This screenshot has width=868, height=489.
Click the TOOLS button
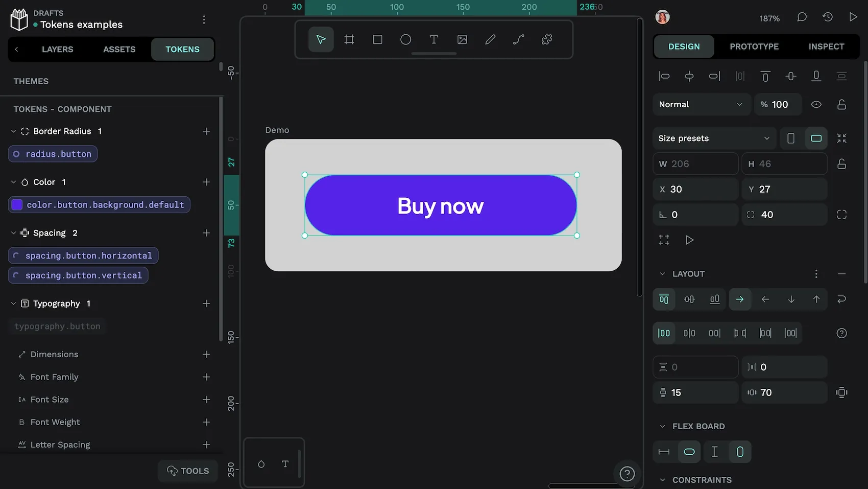point(187,471)
